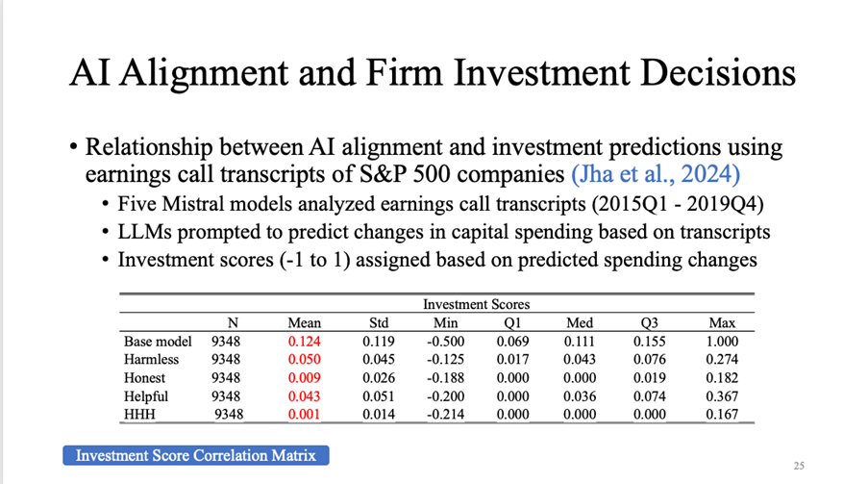
Task: Click the Mean column header
Action: [305, 323]
